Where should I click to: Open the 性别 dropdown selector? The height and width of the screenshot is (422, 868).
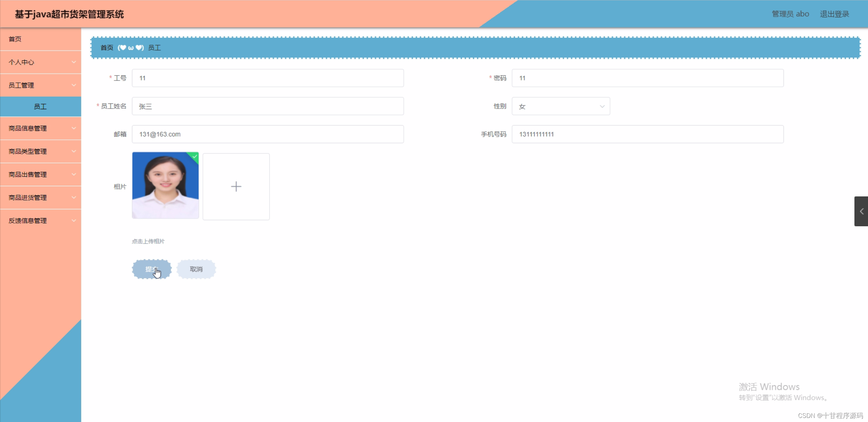561,106
